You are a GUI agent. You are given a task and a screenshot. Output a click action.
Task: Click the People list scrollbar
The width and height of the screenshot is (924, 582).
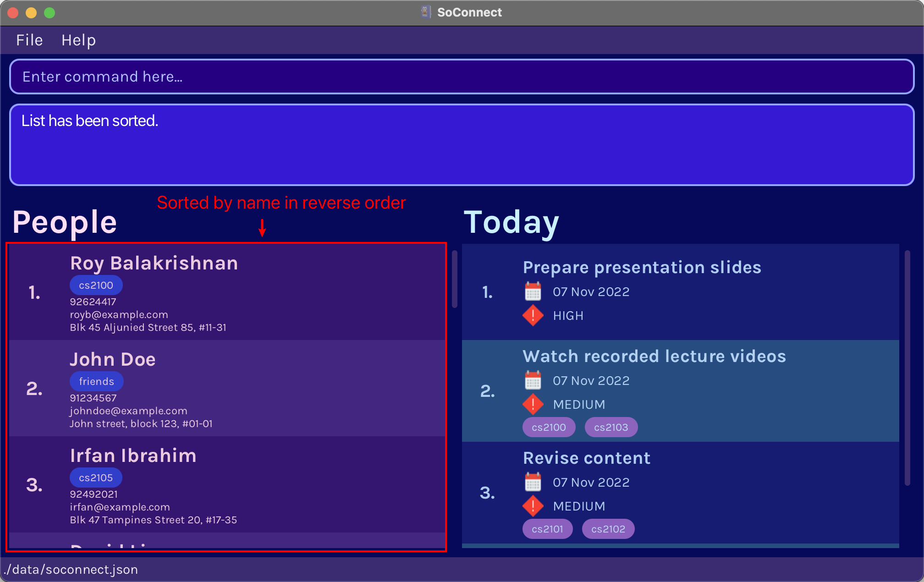coord(455,279)
